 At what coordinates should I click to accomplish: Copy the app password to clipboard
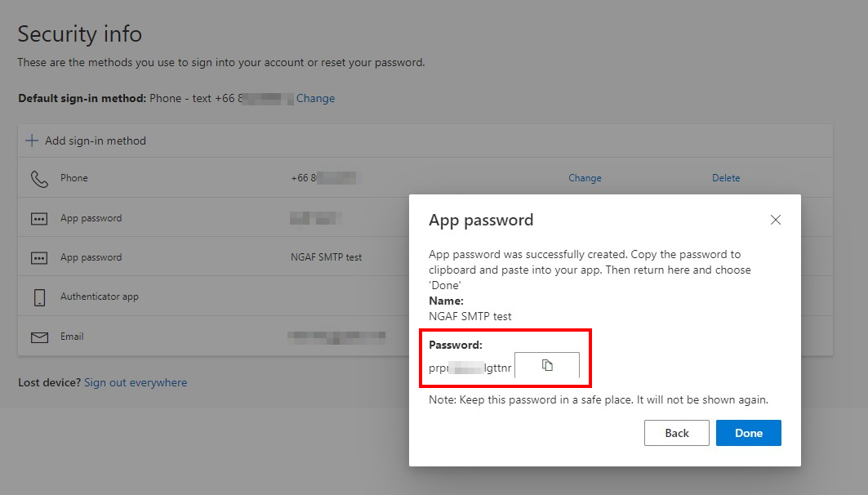tap(547, 365)
